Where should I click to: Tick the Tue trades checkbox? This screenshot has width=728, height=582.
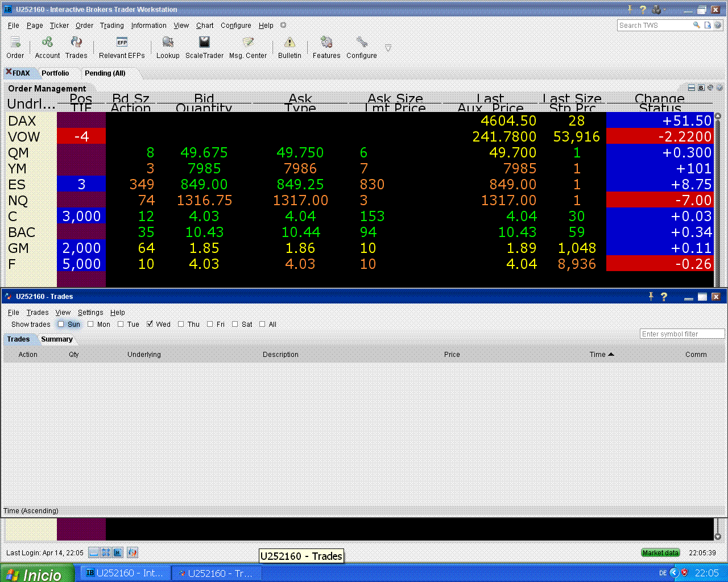[121, 324]
